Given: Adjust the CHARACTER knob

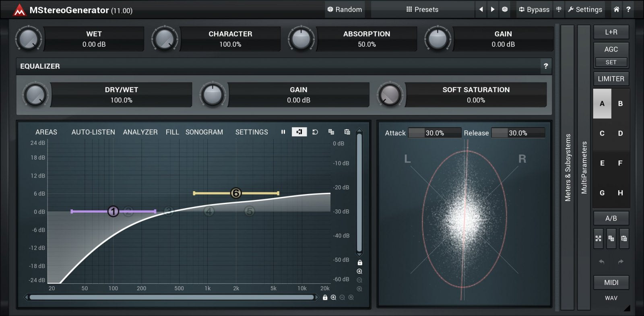Looking at the screenshot, I should click(x=165, y=39).
